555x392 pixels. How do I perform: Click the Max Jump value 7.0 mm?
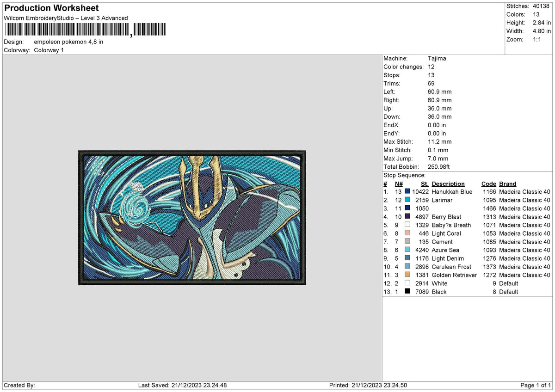pos(438,159)
